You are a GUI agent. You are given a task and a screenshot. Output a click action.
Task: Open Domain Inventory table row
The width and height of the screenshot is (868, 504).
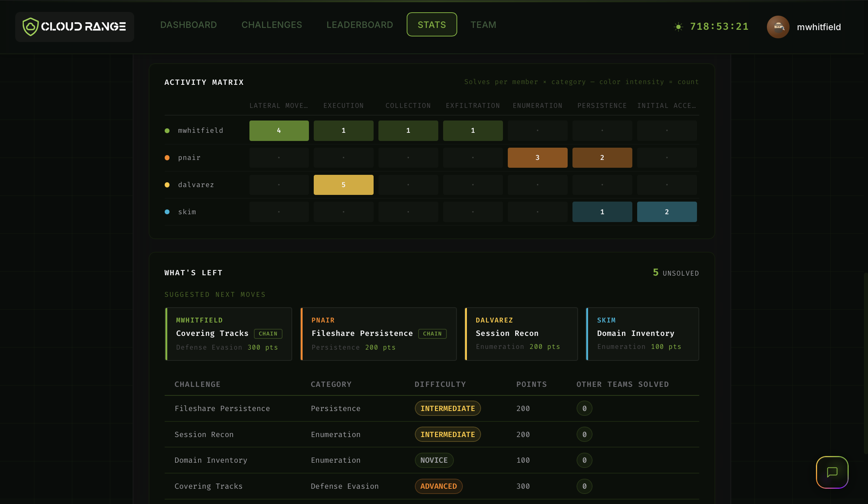(x=432, y=460)
